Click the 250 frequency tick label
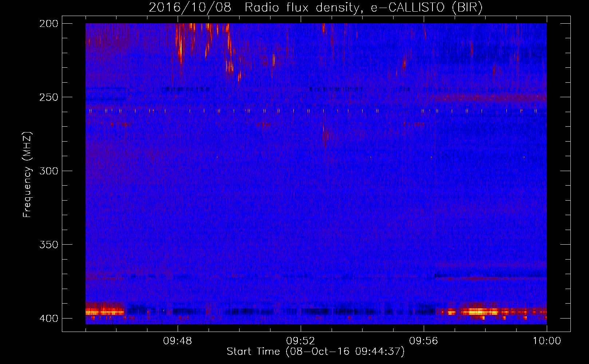This screenshot has height=364, width=589. coord(48,97)
